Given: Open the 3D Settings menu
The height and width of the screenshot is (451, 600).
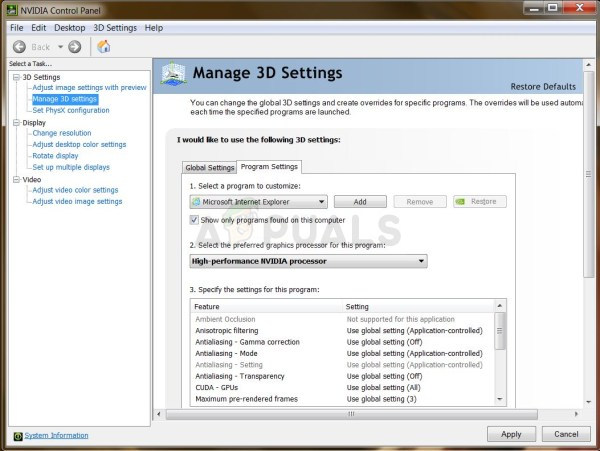Looking at the screenshot, I should [115, 28].
